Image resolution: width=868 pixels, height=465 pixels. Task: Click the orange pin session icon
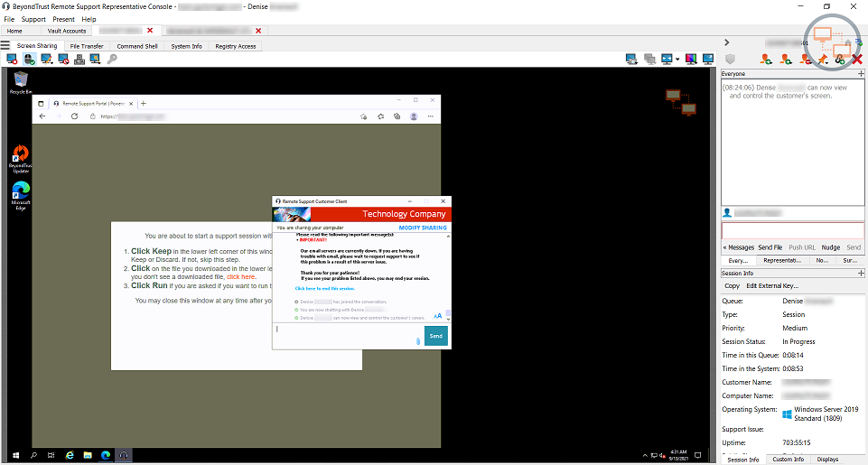tap(823, 60)
